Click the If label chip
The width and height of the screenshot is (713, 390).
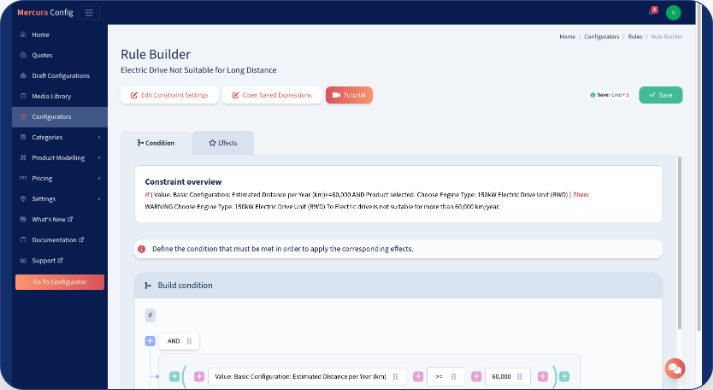click(x=150, y=315)
